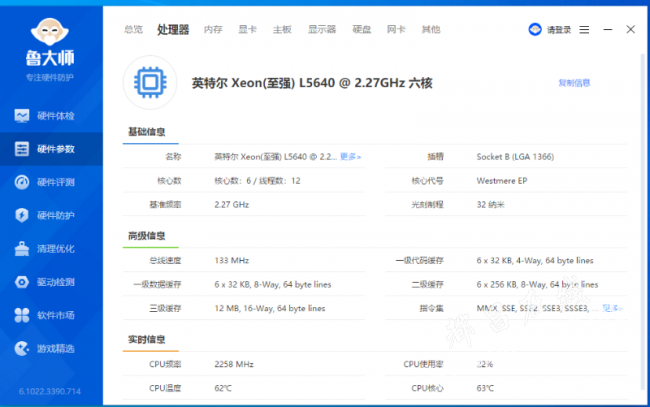Viewport: 650px width, 407px height.
Task: Open the hamburger main menu
Action: click(x=584, y=29)
